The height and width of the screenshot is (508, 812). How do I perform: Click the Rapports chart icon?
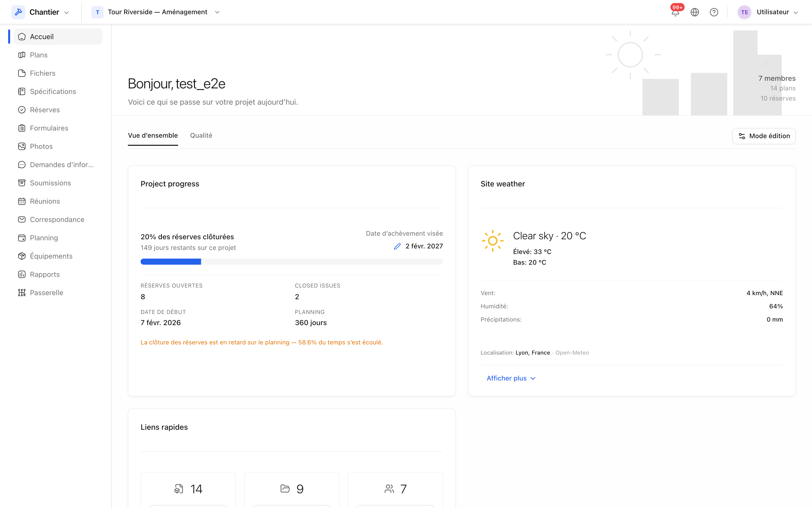coord(22,275)
